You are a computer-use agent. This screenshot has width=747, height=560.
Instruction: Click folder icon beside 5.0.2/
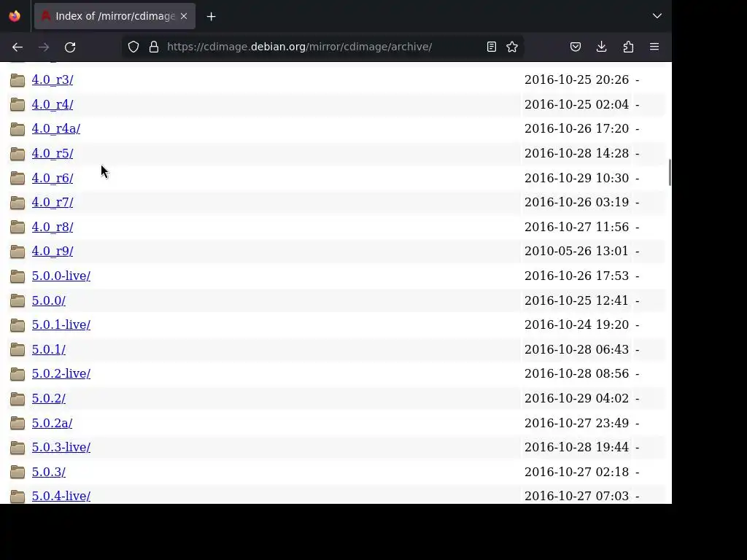click(x=18, y=399)
